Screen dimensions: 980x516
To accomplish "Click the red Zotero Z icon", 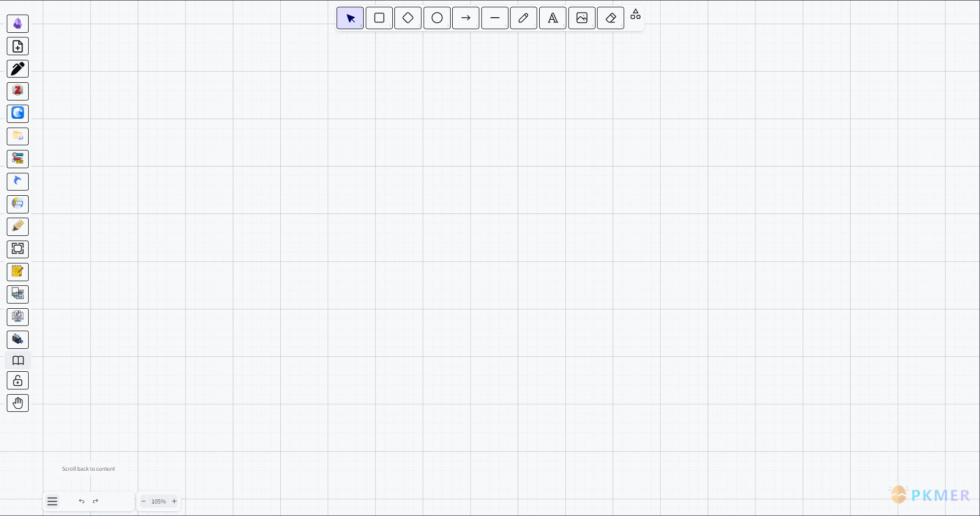I will [x=18, y=91].
